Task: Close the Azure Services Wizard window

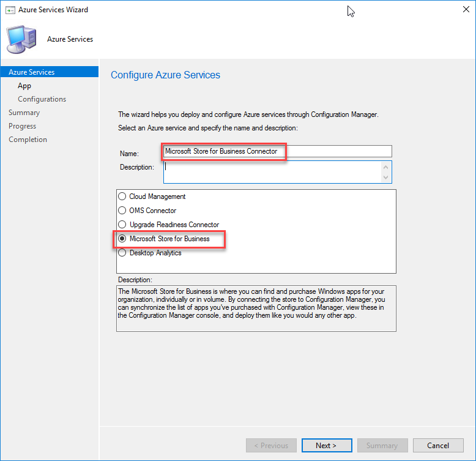Action: [x=466, y=9]
